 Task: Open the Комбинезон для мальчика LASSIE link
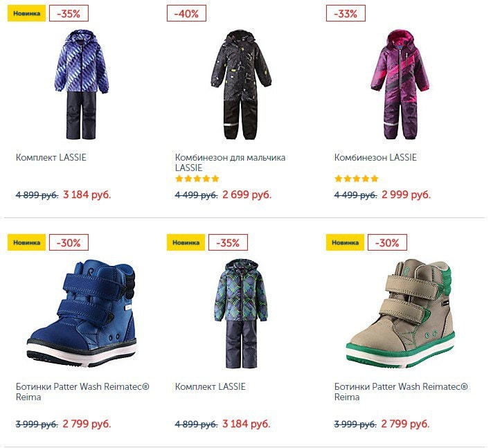[x=230, y=163]
